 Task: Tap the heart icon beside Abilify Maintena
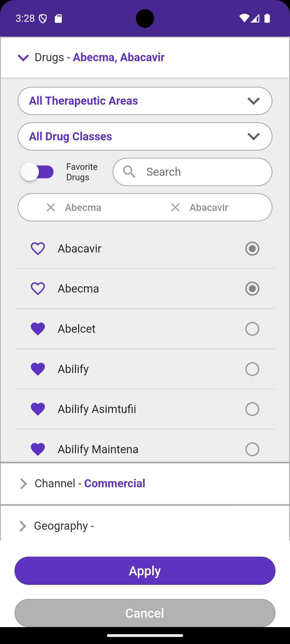[38, 449]
